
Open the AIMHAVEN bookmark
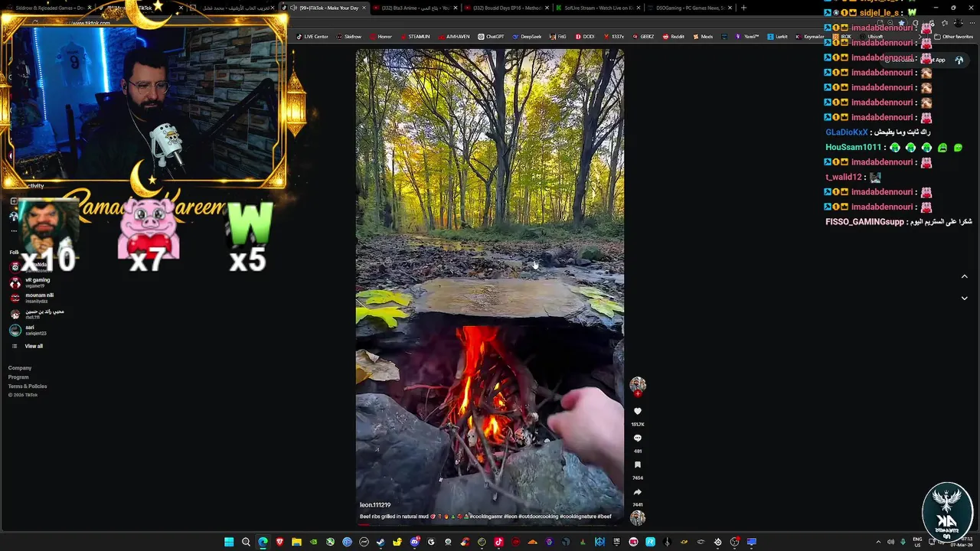coord(453,37)
